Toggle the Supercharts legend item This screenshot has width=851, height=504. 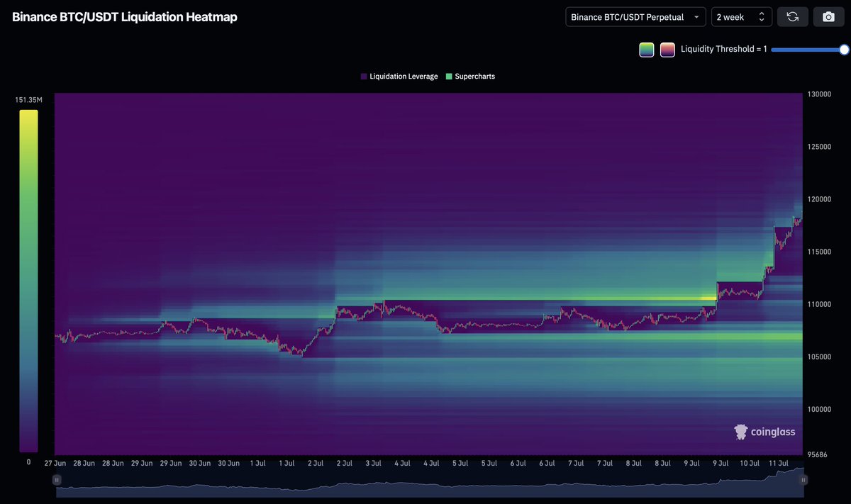(x=470, y=76)
